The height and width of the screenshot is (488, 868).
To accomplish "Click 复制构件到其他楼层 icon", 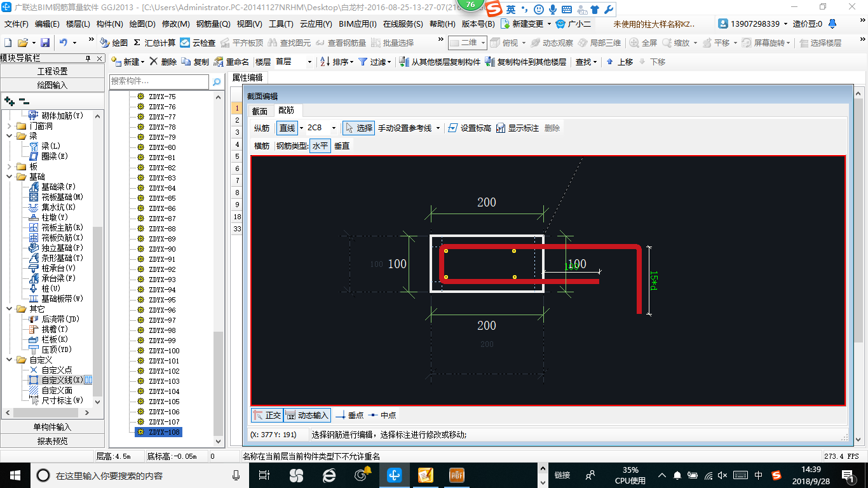I will pyautogui.click(x=490, y=62).
